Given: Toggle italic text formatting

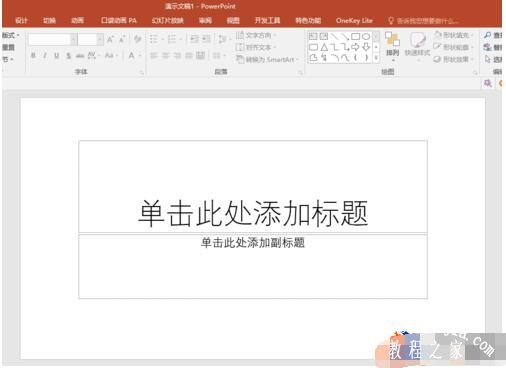Looking at the screenshot, I should (x=45, y=56).
